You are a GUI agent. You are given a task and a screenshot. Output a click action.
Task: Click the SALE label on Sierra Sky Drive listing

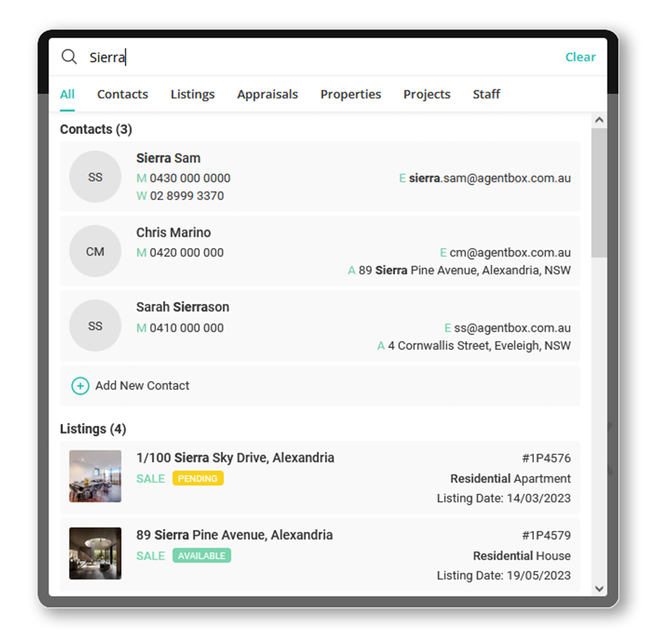pyautogui.click(x=151, y=478)
